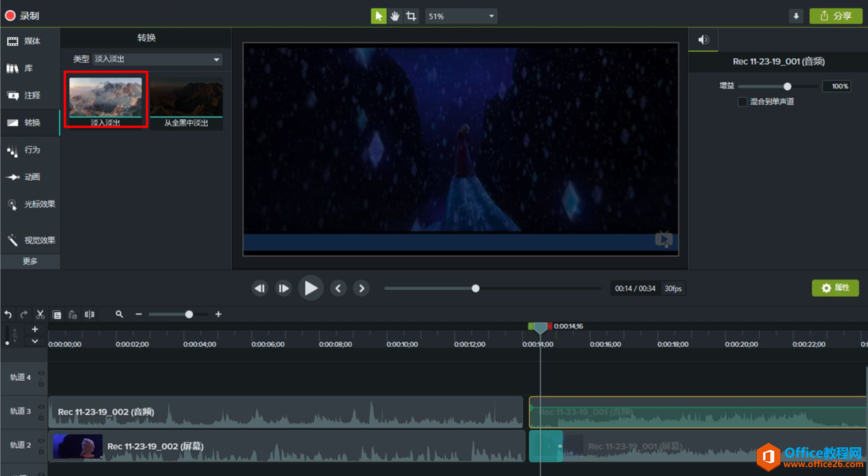
Task: Open the 注释 annotations tab
Action: point(30,95)
